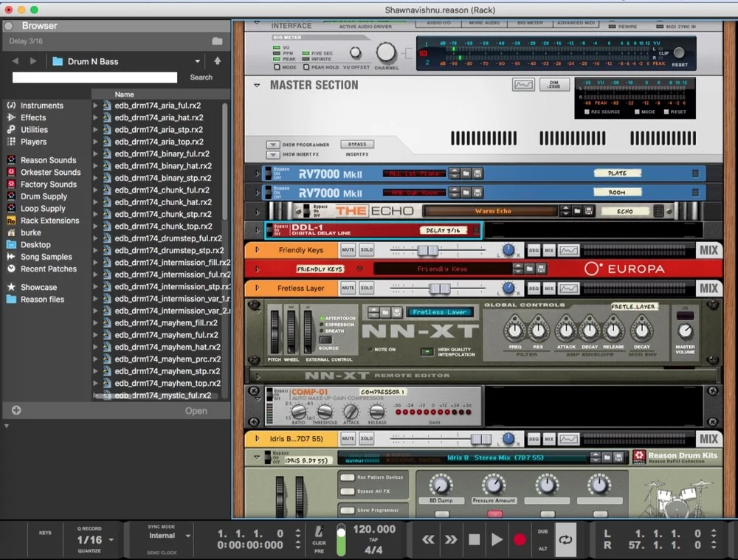Mute the Idris B channel

348,438
